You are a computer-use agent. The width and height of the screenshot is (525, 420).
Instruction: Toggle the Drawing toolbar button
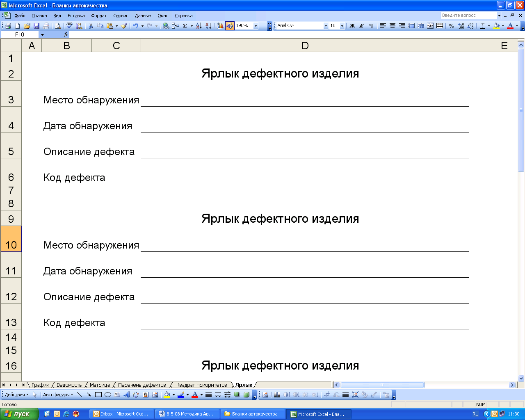230,26
